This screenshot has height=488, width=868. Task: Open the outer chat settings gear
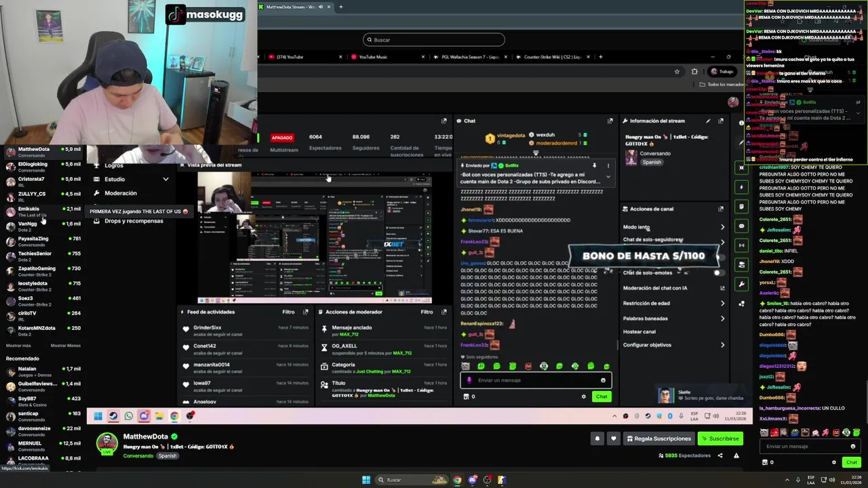coord(834,462)
